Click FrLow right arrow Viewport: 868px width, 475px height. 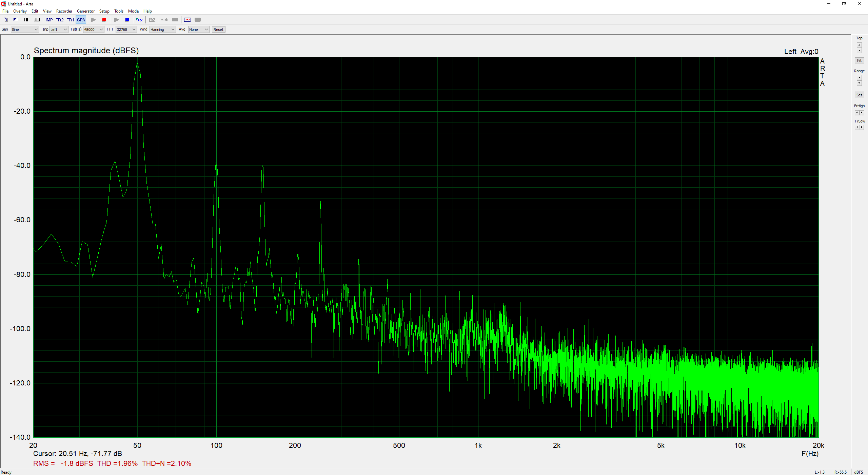pyautogui.click(x=862, y=127)
